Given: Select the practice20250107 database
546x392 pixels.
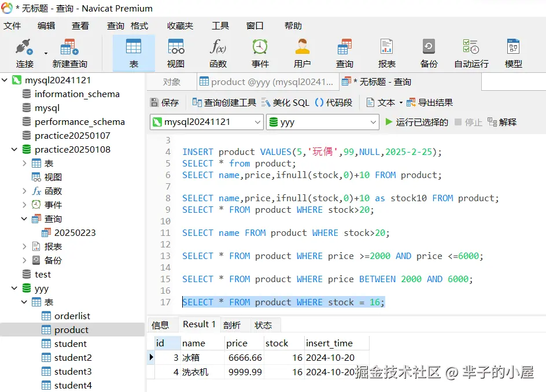Looking at the screenshot, I should click(x=72, y=136).
